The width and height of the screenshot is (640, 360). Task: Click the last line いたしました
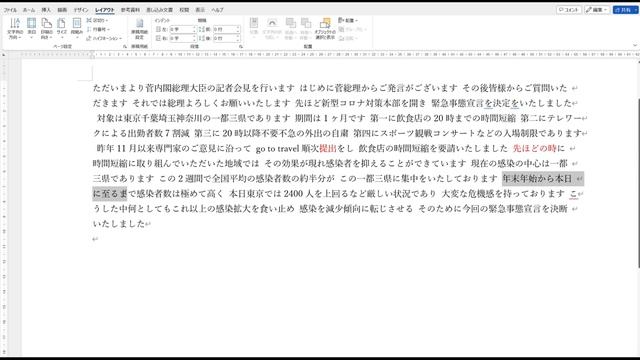click(119, 224)
